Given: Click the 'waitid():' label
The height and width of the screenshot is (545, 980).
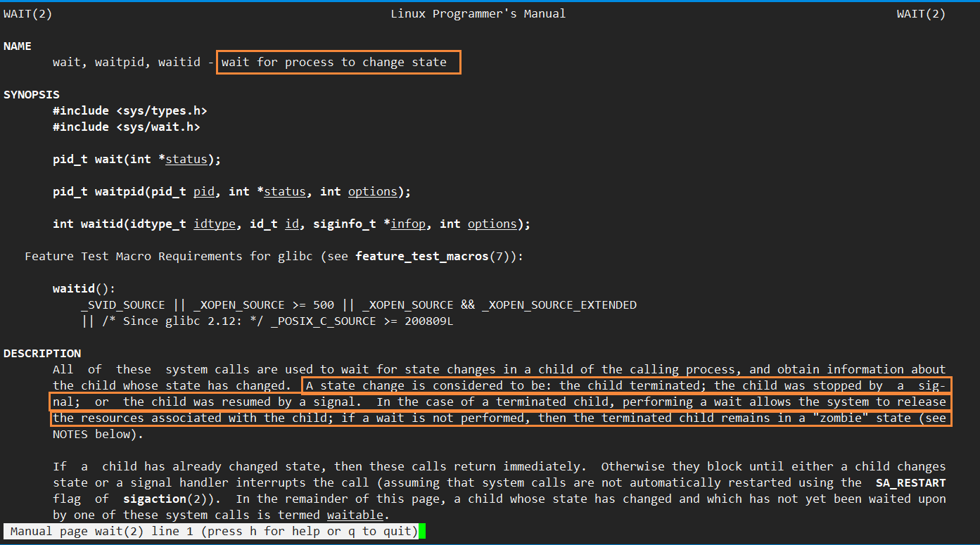Looking at the screenshot, I should point(84,289).
